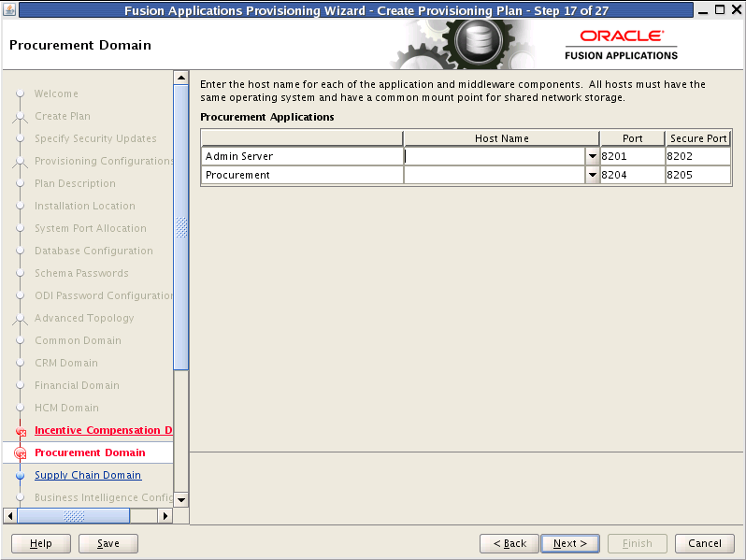The width and height of the screenshot is (746, 560).
Task: Select the HCM Domain step
Action: coord(66,408)
